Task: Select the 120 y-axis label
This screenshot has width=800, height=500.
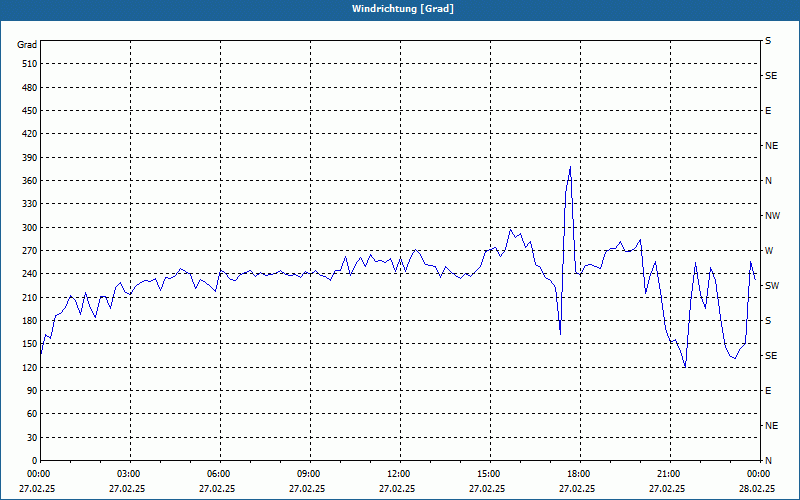Action: click(30, 368)
